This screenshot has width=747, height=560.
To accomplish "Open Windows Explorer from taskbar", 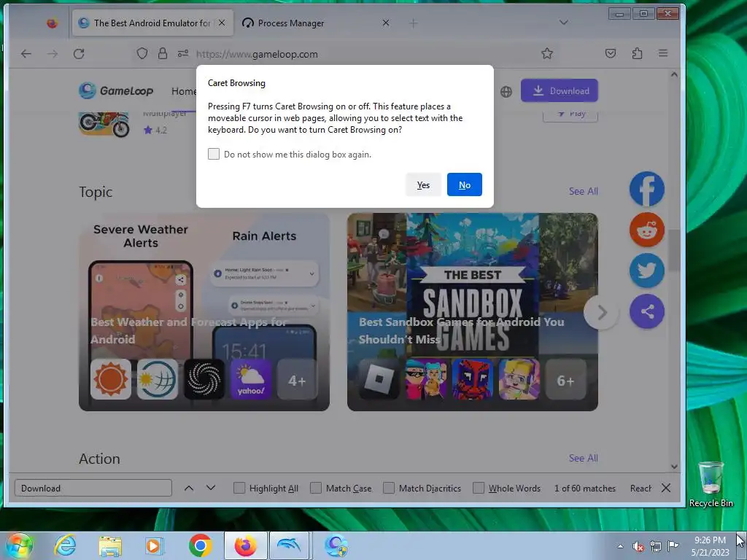I will (110, 545).
